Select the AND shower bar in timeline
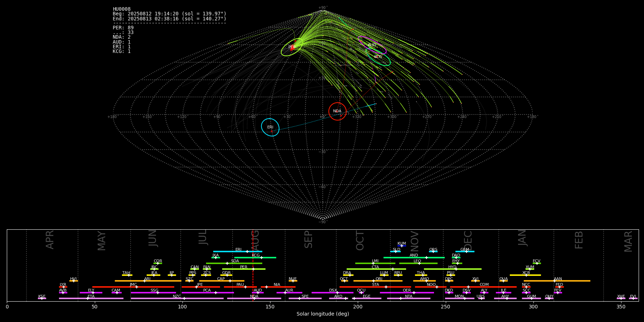644x322 pixels. click(x=414, y=257)
